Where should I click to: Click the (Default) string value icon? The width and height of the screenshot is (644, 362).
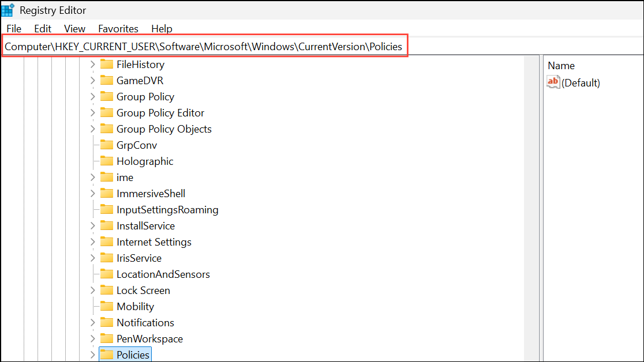pos(553,82)
